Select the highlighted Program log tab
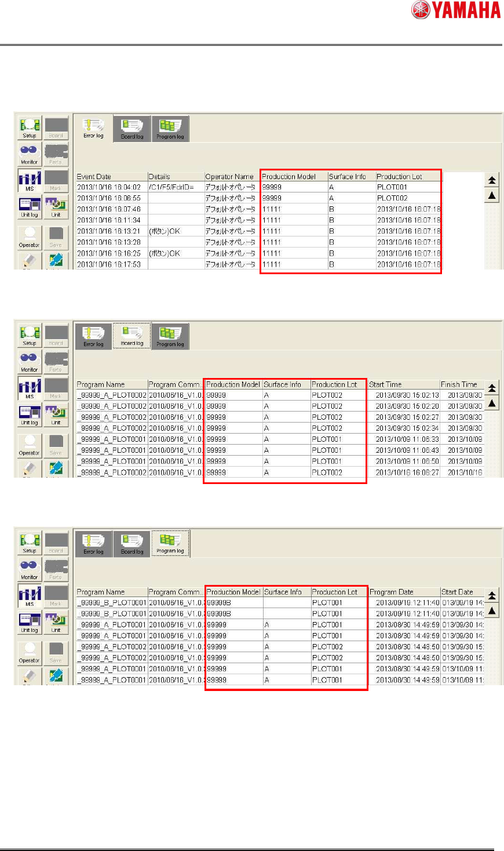Screen dimensions: 504x851 (170, 543)
